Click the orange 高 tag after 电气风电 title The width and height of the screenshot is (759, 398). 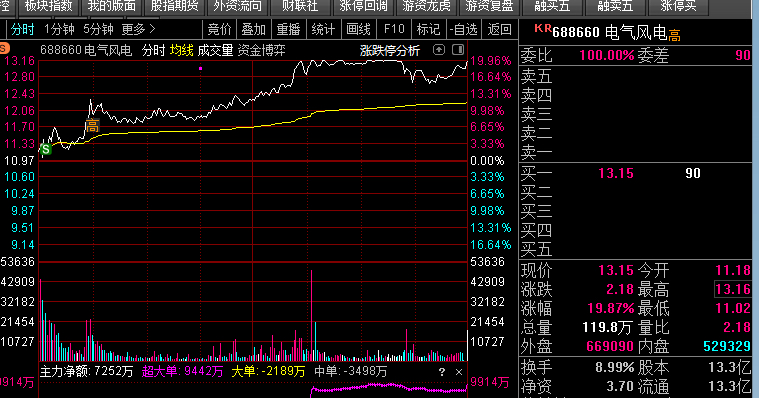click(x=674, y=36)
